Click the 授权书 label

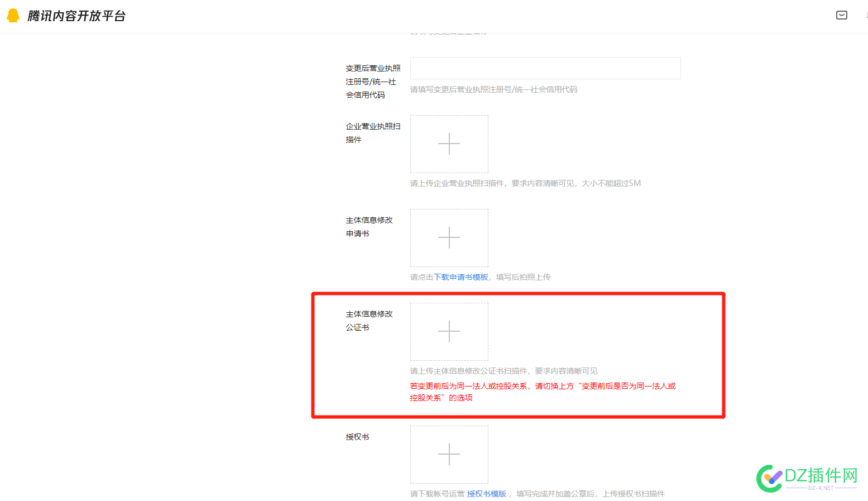(357, 437)
